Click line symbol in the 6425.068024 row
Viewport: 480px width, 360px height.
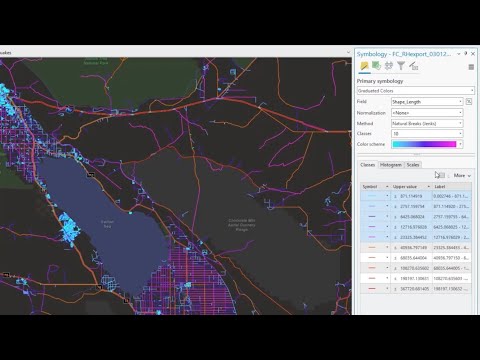coord(372,217)
